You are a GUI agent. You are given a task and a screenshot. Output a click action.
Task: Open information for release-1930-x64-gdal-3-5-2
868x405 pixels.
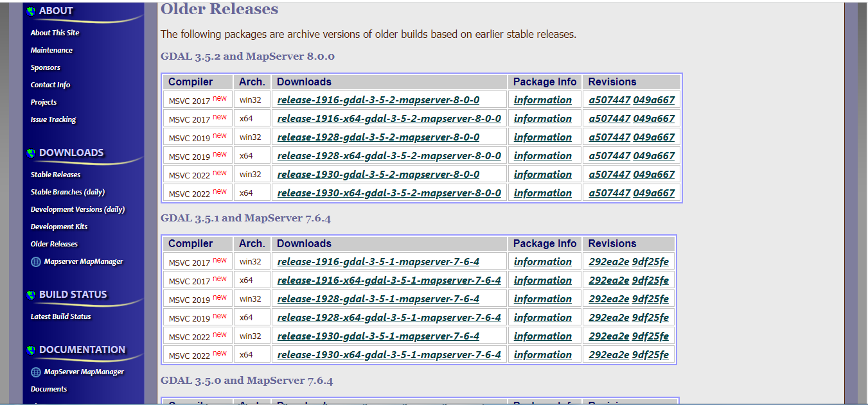[543, 193]
